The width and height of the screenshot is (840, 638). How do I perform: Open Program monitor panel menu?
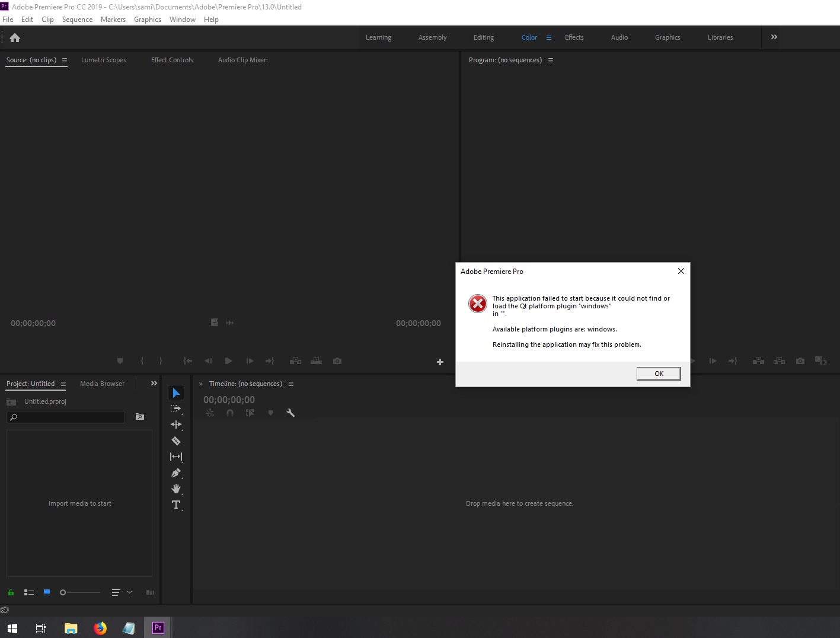click(551, 60)
